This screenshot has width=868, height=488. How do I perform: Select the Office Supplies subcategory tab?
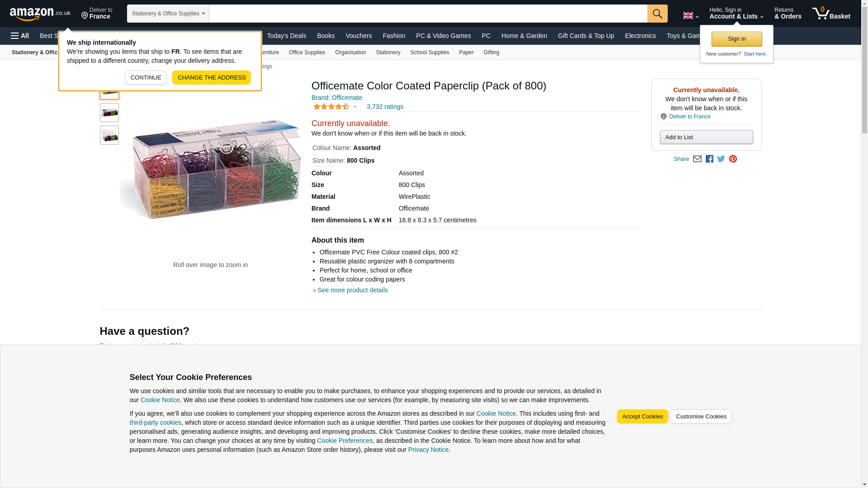(x=307, y=52)
